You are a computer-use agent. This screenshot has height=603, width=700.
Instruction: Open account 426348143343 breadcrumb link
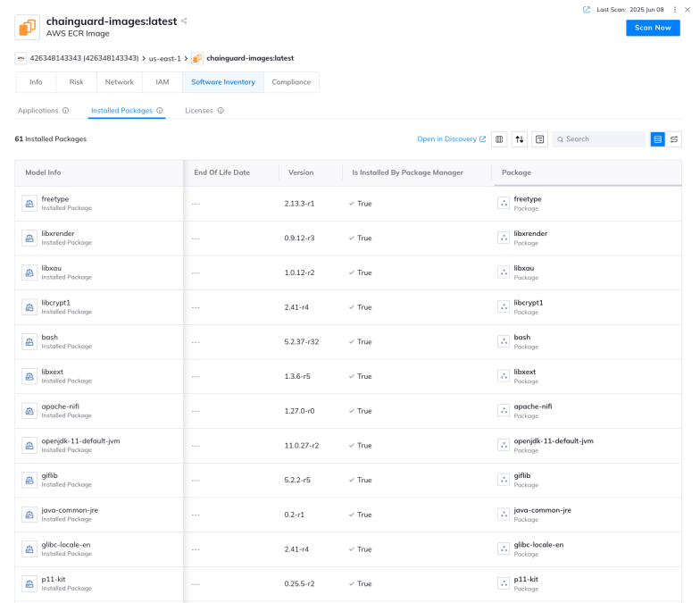click(84, 58)
